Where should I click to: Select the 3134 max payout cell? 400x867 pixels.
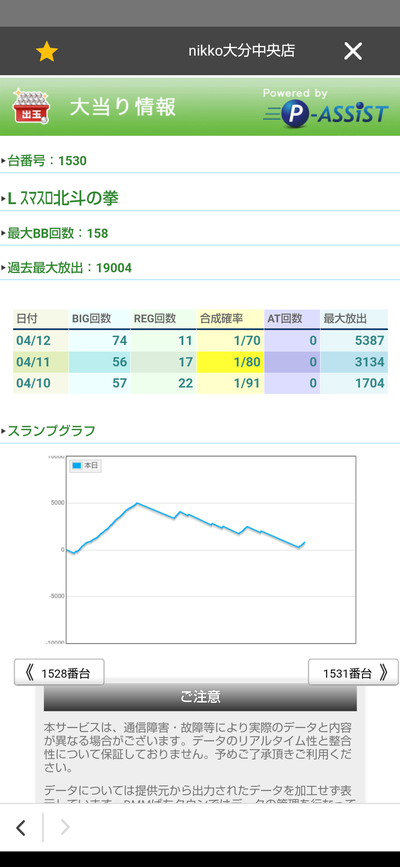[x=354, y=362]
